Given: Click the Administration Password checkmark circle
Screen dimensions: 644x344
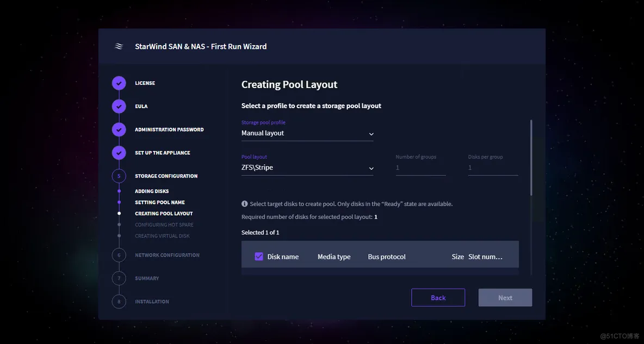Looking at the screenshot, I should (119, 129).
